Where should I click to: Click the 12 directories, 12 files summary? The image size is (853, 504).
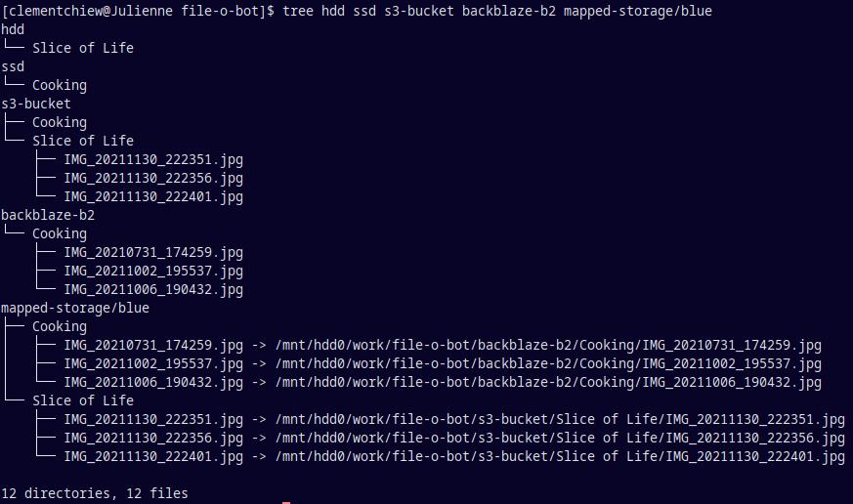(95, 493)
